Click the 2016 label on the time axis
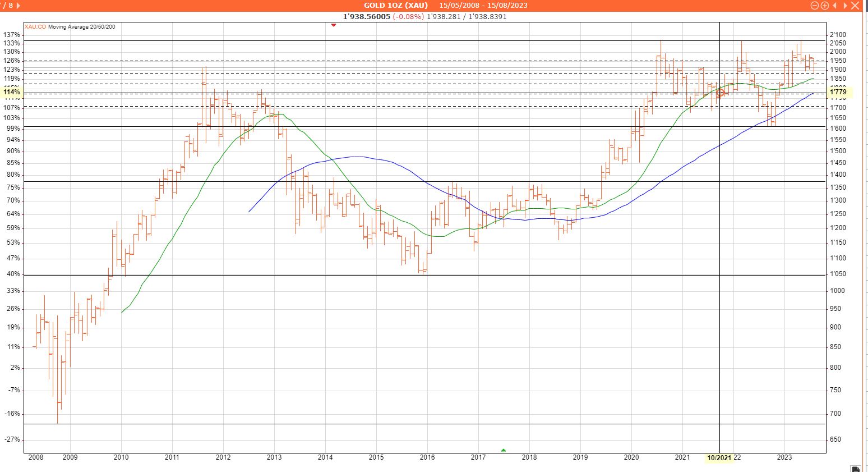Viewport: 868px width, 472px height. (x=427, y=457)
